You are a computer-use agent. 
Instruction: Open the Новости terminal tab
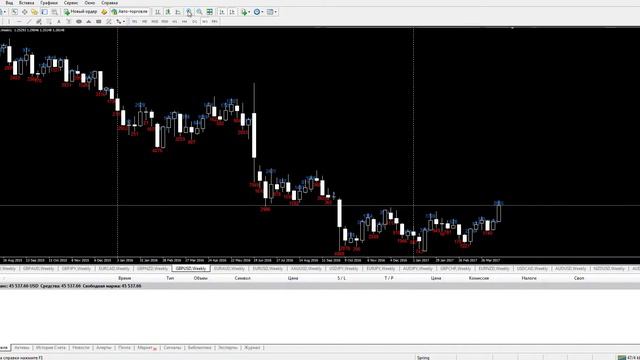(x=81, y=348)
